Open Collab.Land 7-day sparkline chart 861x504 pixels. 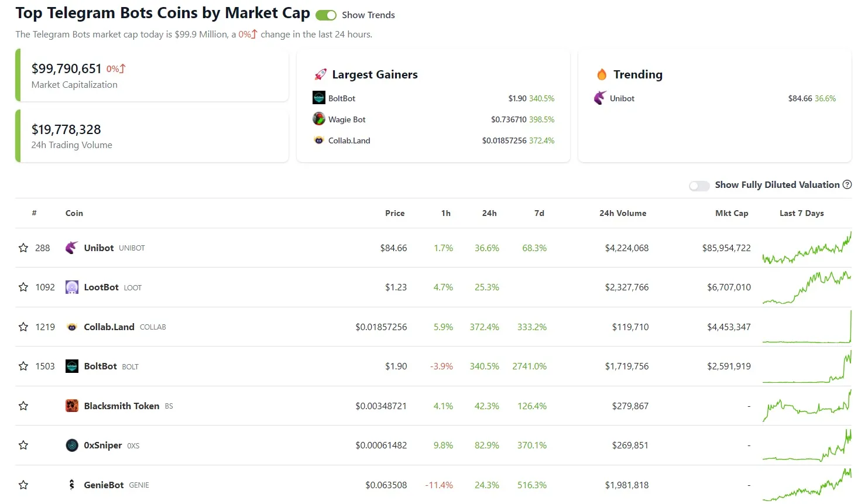(x=807, y=327)
